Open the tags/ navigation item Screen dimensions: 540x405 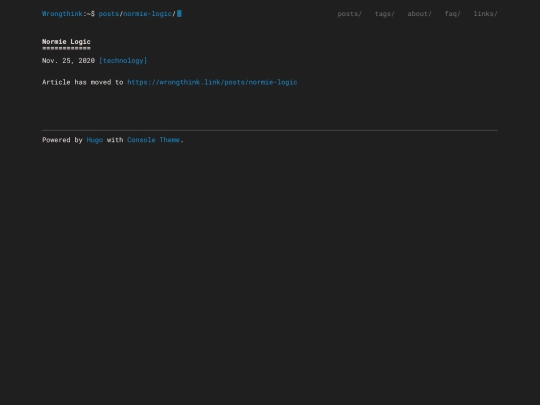[x=385, y=14]
